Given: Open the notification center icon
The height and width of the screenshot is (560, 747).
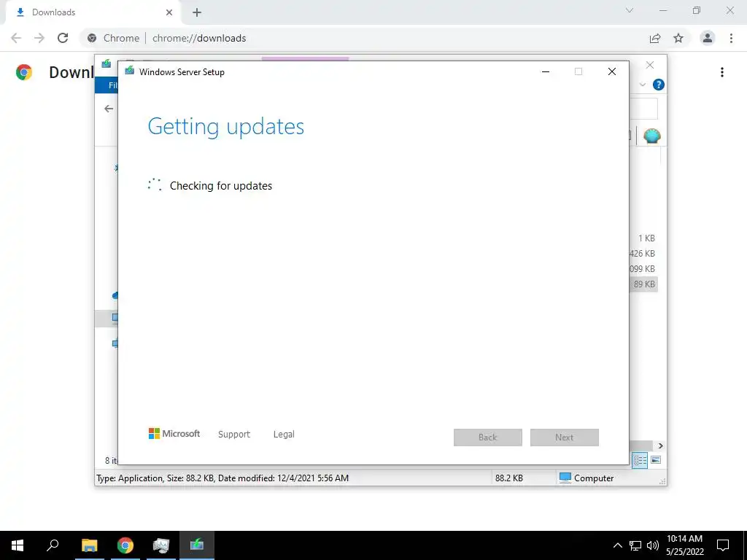Looking at the screenshot, I should pos(723,545).
